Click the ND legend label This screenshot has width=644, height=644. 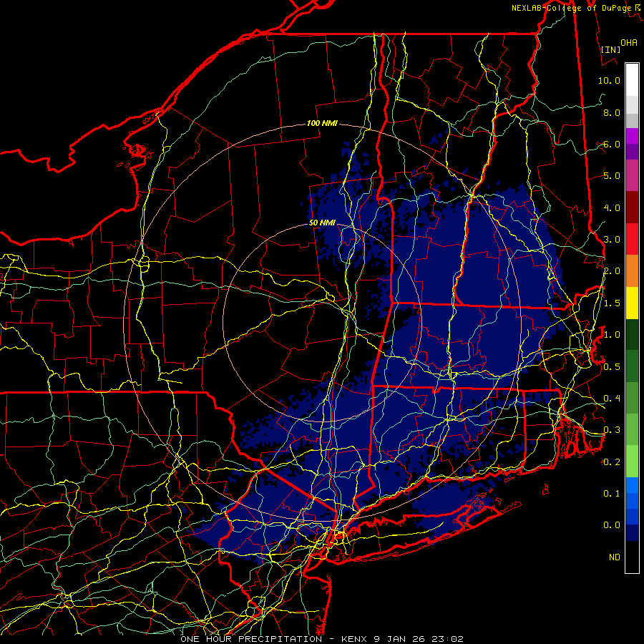pos(615,557)
